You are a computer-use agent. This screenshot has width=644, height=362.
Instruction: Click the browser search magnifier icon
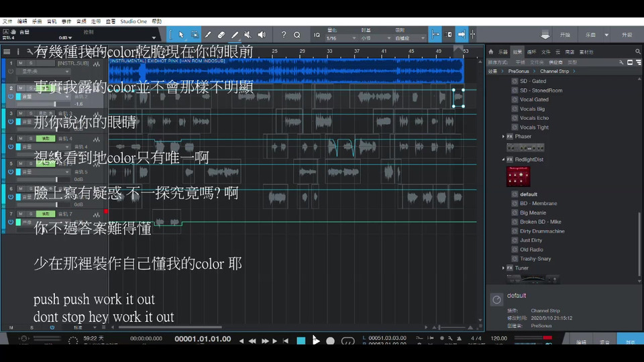click(x=638, y=52)
